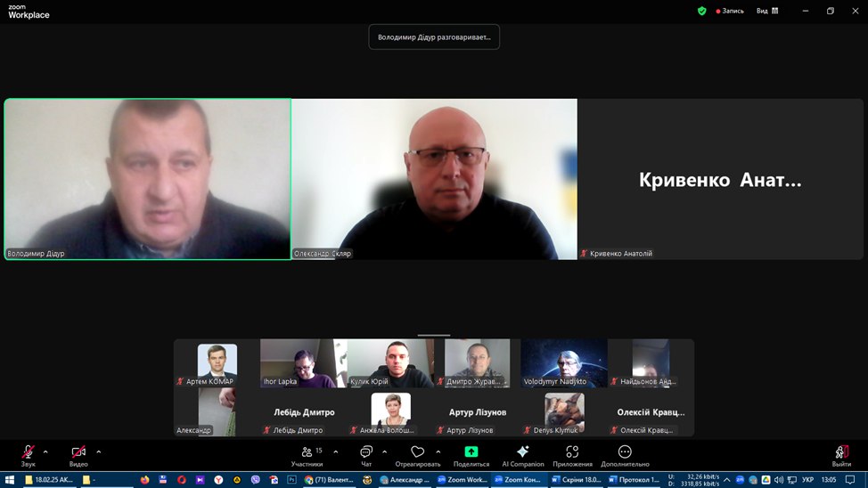Click Александр participant thumbnail
Image resolution: width=868 pixels, height=488 pixels.
pyautogui.click(x=217, y=412)
